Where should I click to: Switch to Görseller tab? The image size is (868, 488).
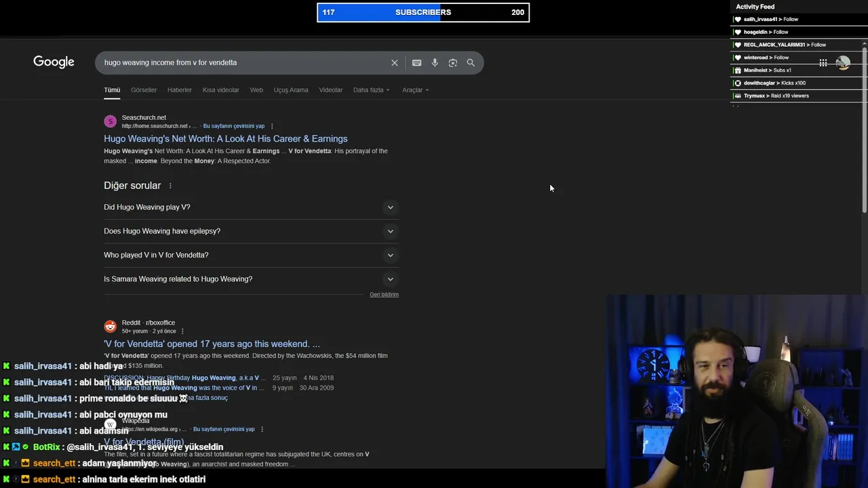[x=144, y=90]
